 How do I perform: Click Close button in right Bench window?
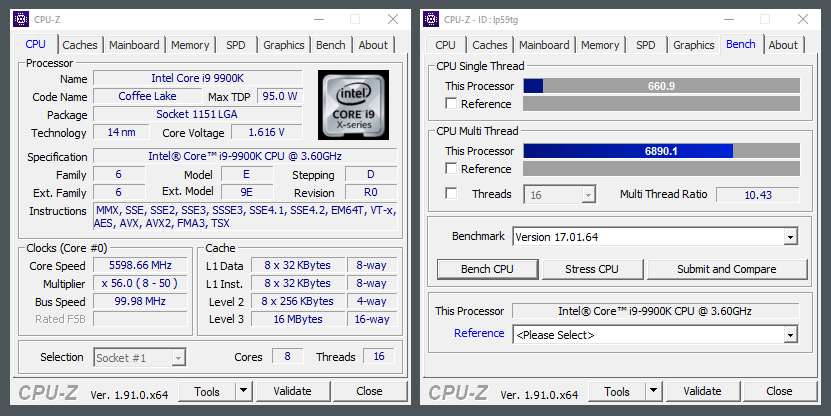tap(779, 391)
